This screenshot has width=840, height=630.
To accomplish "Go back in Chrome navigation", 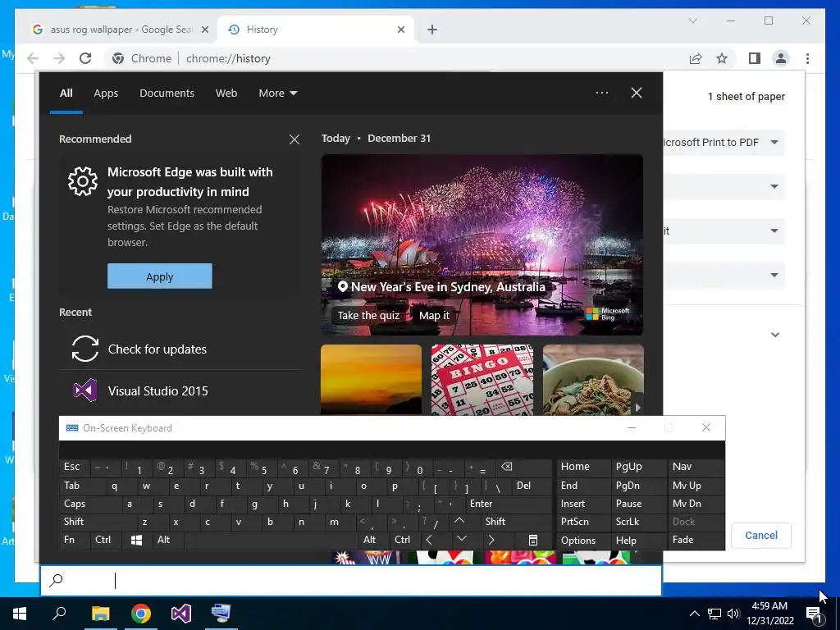I will tap(33, 58).
